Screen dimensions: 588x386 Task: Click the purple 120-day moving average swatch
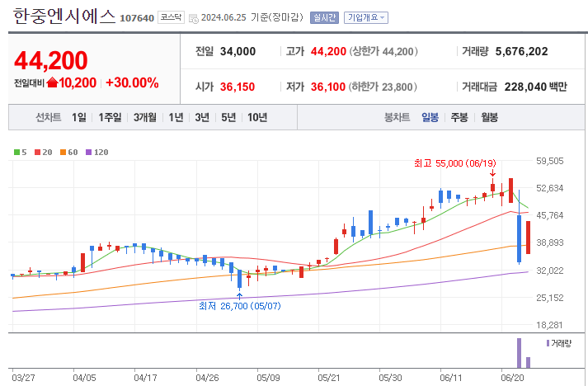(x=88, y=153)
